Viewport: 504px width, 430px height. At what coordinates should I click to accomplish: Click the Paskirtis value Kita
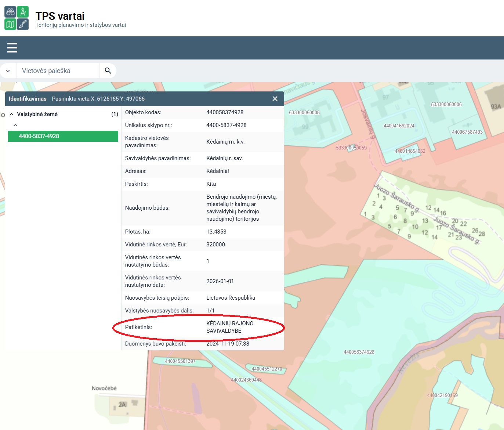[x=211, y=184]
